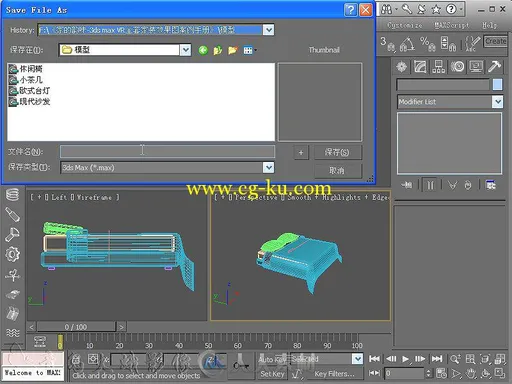
Task: Open Customize menu
Action: (404, 26)
